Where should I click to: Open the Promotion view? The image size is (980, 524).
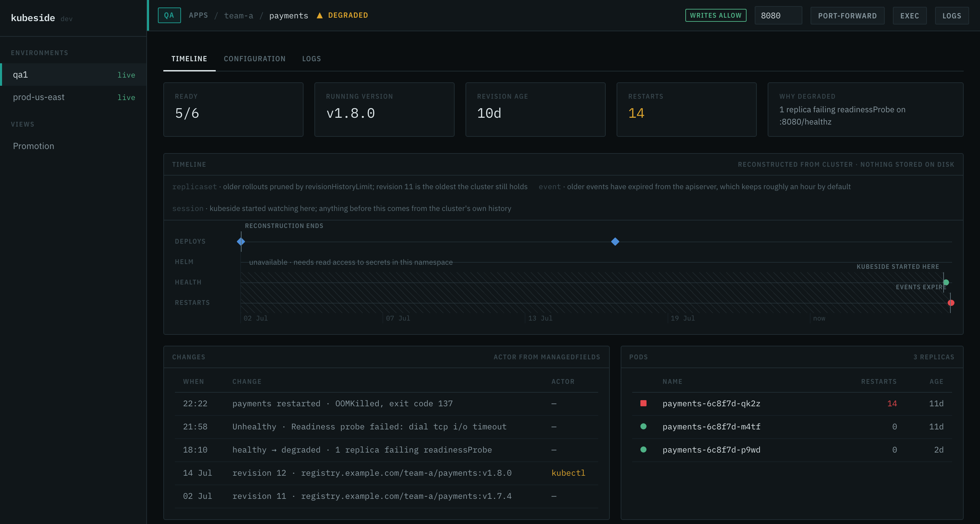pyautogui.click(x=73, y=146)
